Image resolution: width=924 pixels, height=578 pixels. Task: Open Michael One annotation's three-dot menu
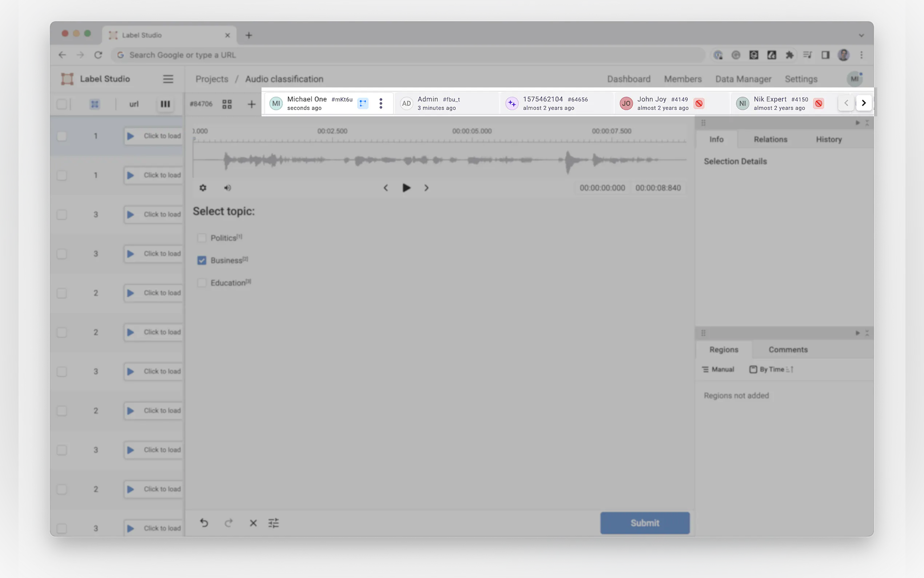coord(381,103)
